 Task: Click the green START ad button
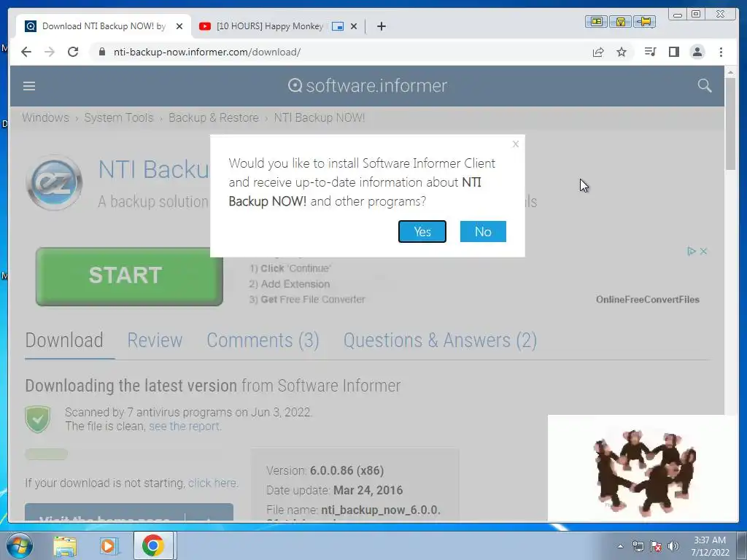(129, 276)
